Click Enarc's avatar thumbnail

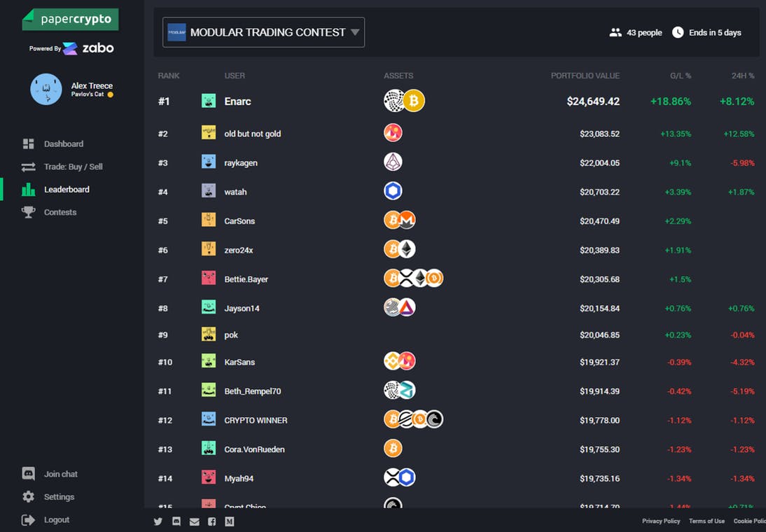209,101
